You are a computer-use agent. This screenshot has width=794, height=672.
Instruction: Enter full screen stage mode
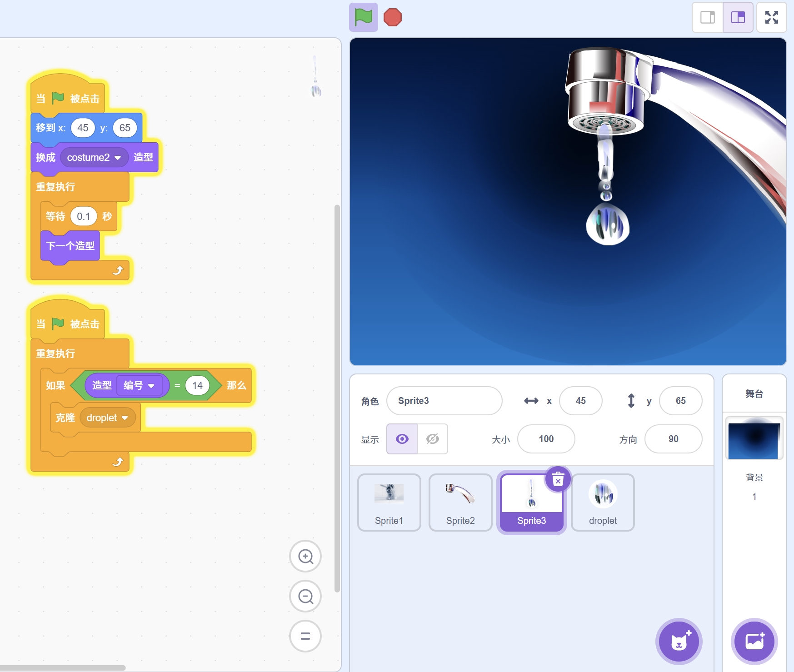click(771, 17)
